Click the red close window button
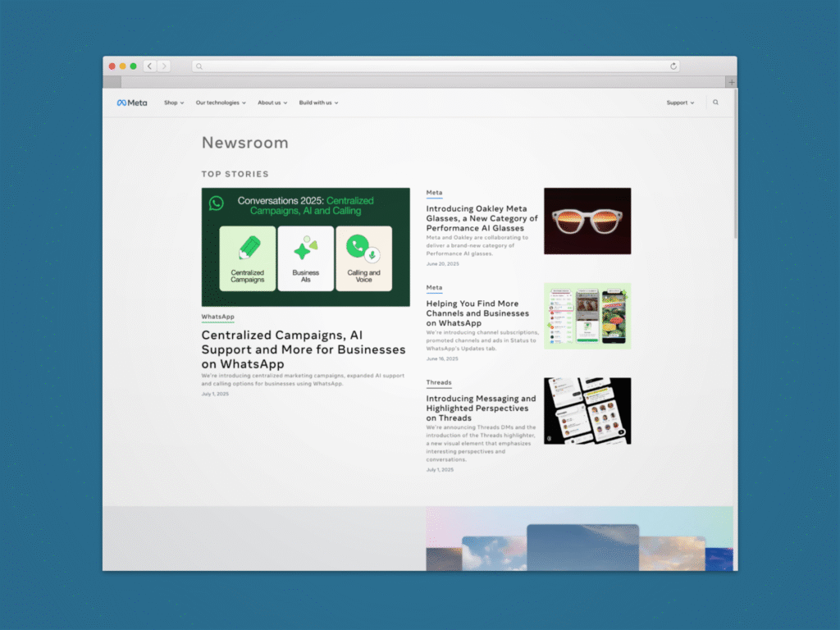This screenshot has height=630, width=840. pos(112,66)
